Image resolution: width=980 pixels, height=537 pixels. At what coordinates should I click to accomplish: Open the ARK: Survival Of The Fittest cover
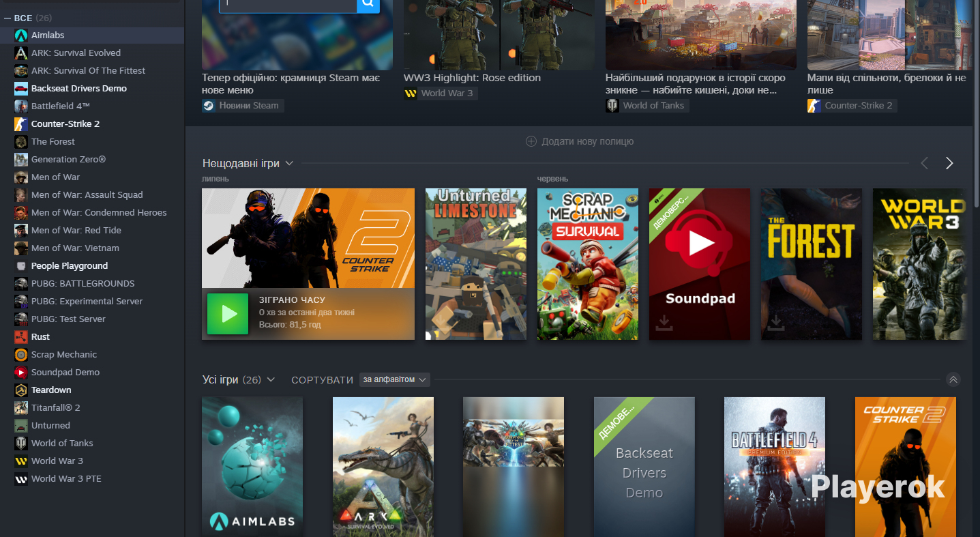coord(514,467)
